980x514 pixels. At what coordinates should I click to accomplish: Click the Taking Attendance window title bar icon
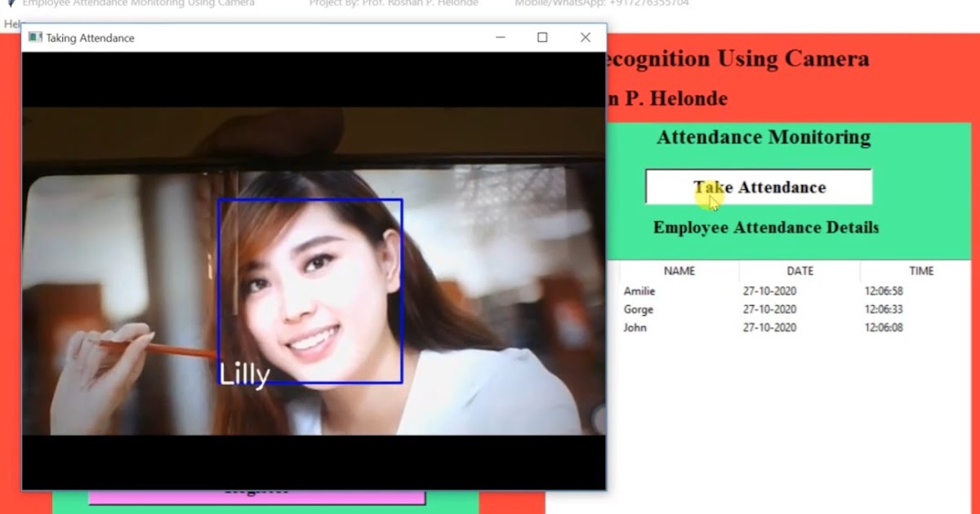[x=34, y=38]
